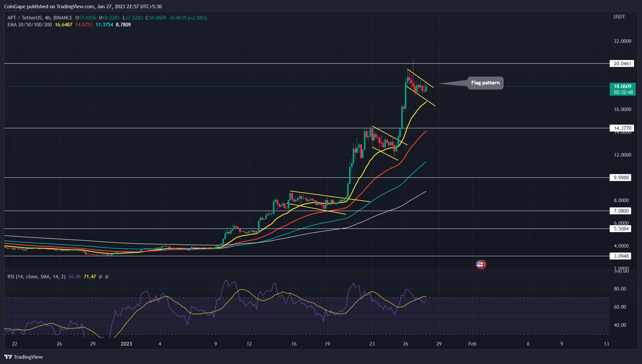Click the Feb label on the time axis
This screenshot has width=642, height=364.
point(472,344)
